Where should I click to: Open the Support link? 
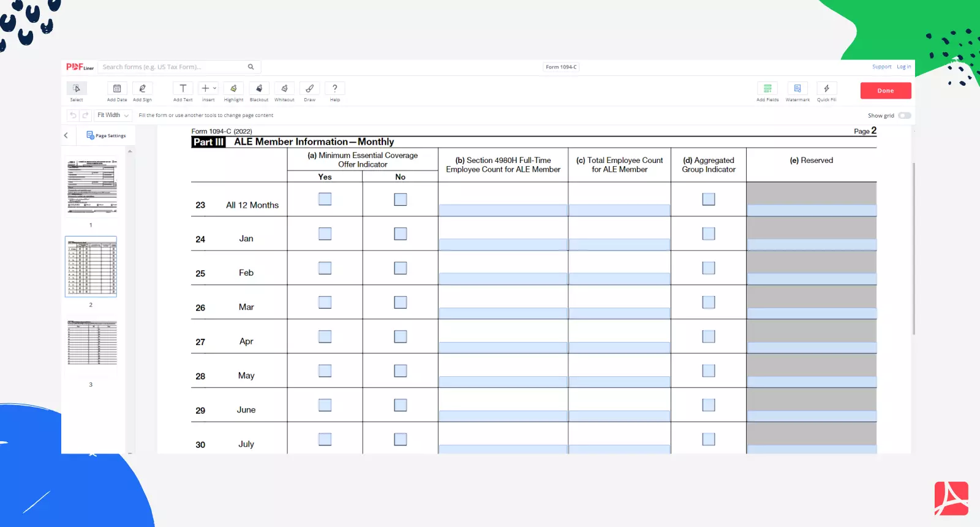click(x=881, y=67)
